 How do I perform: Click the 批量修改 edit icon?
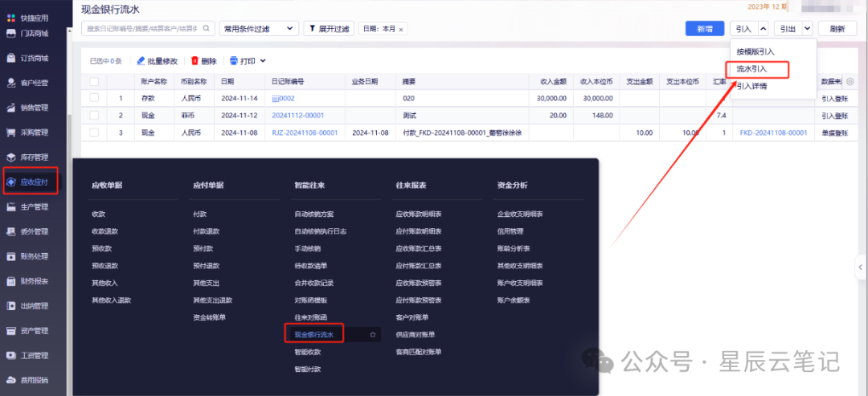141,61
